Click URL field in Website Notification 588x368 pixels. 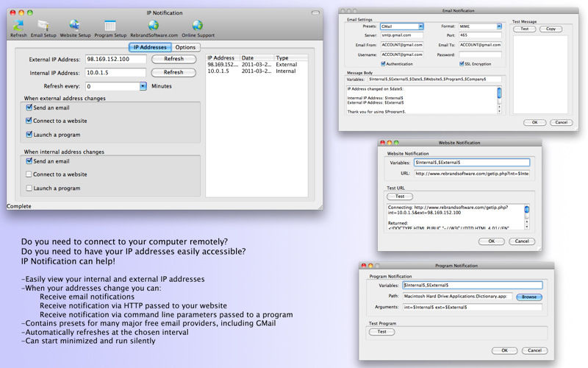pos(472,174)
